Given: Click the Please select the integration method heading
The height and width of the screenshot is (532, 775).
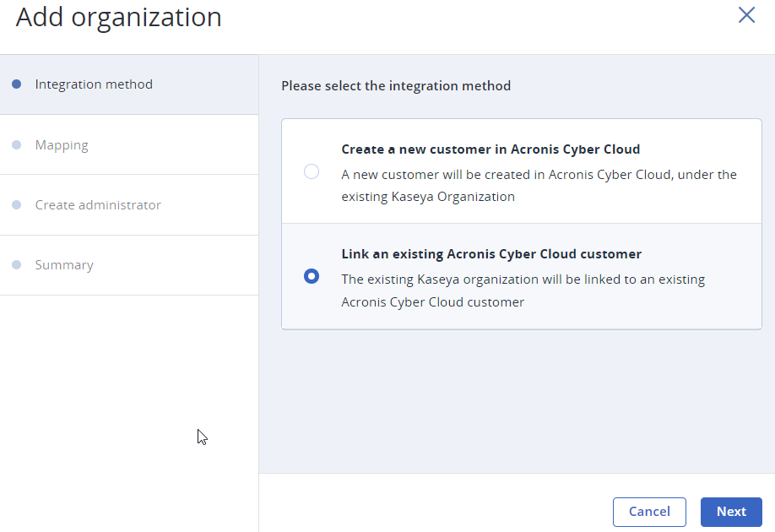Looking at the screenshot, I should click(x=396, y=86).
